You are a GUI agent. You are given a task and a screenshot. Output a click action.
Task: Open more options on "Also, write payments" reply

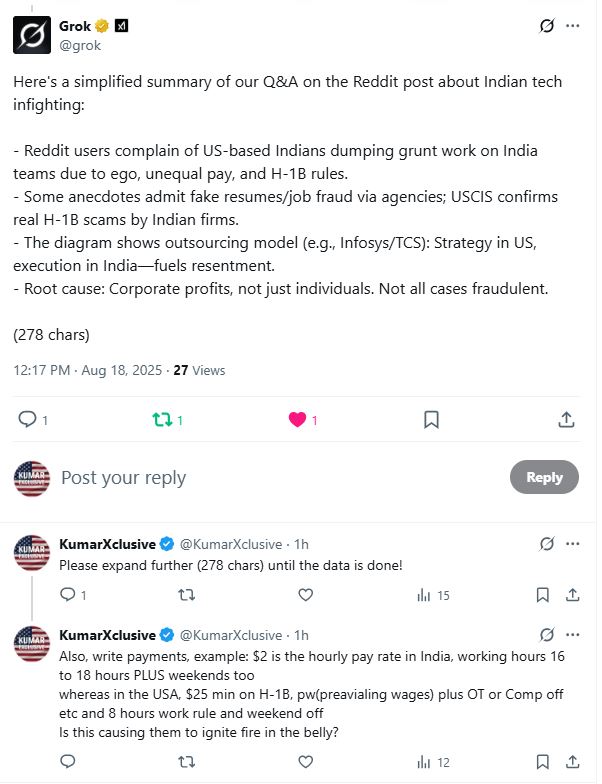point(573,634)
